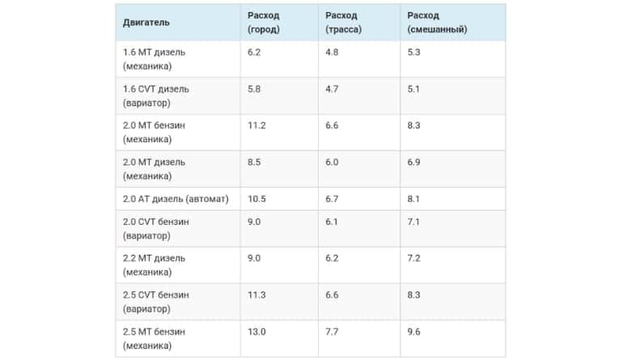Image resolution: width=623 pixels, height=364 pixels.
Task: Click the "2.0 MT бензин (механика)" engine cell
Action: [x=154, y=132]
